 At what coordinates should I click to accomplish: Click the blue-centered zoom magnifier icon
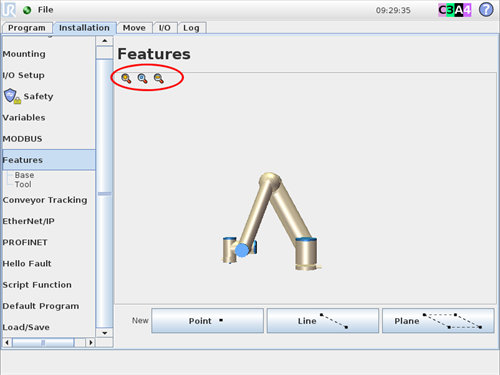coord(142,79)
